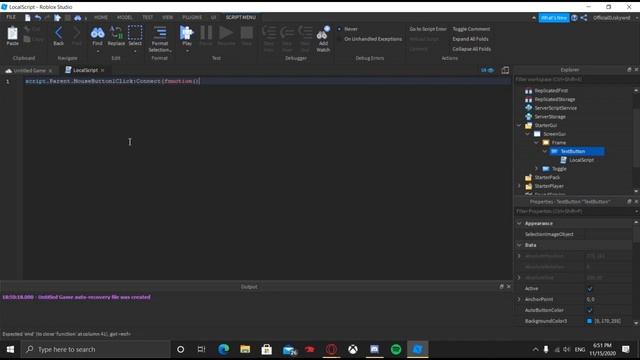Open the What's New button
640x360 pixels.
553,18
